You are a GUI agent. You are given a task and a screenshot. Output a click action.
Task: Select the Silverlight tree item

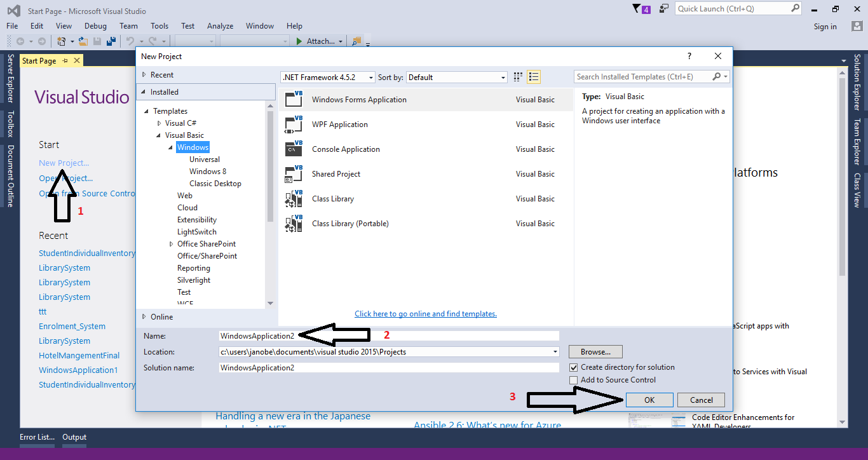194,280
